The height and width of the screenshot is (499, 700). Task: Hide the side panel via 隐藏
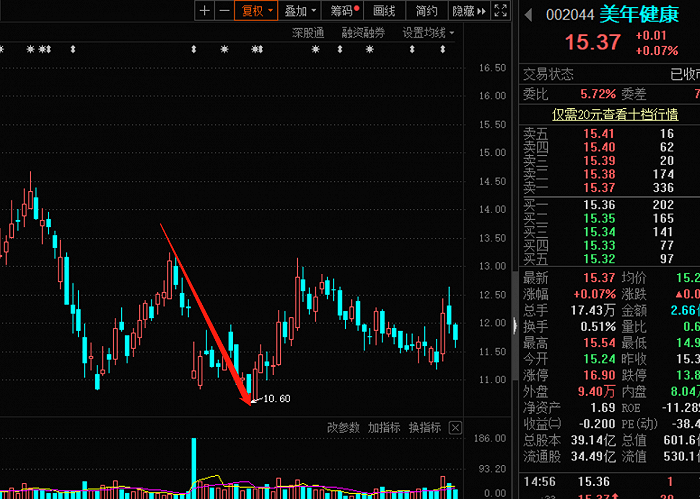468,11
